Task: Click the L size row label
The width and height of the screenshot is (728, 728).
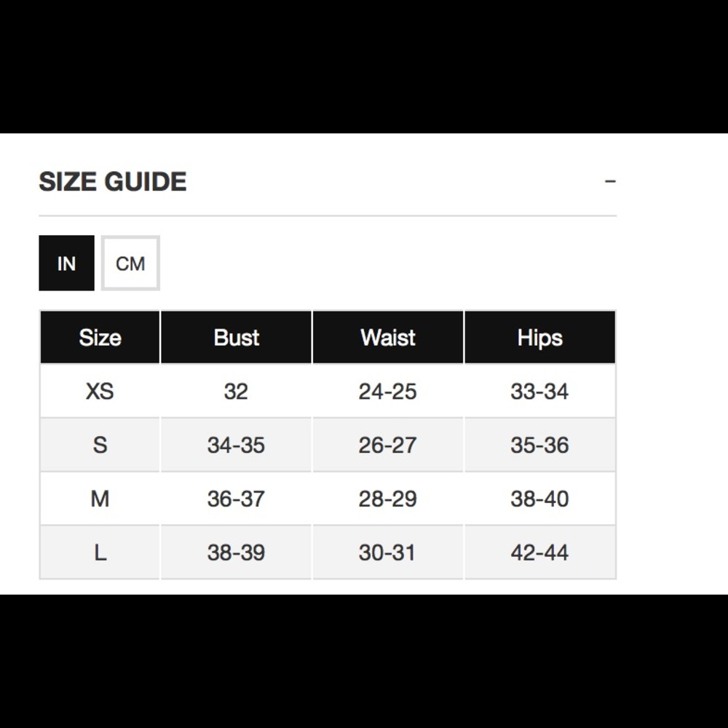Action: click(x=100, y=553)
